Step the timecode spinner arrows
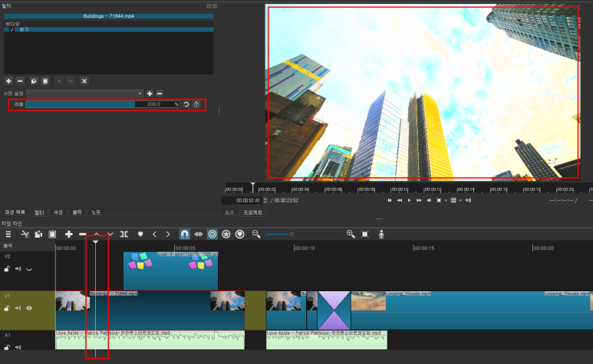 pos(265,201)
